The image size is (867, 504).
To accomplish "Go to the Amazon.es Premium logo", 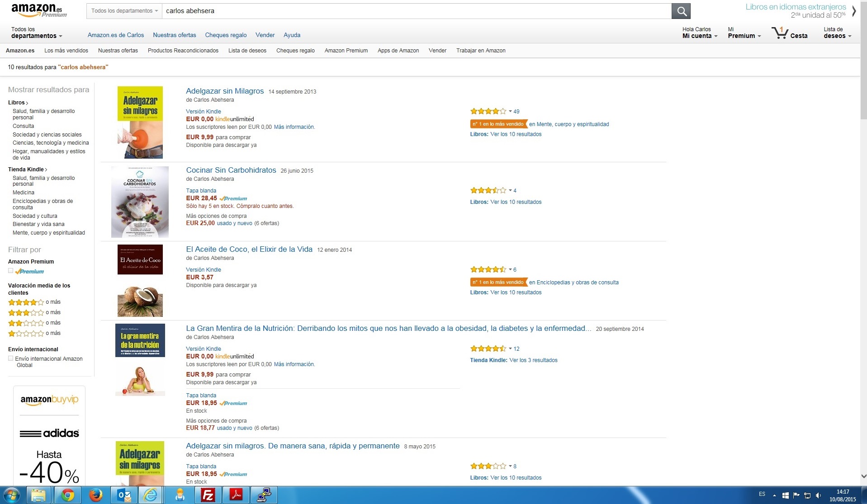I will pos(39,10).
